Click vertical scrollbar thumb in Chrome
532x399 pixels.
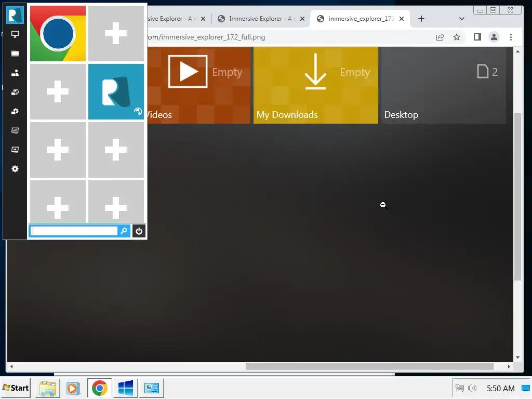point(517,197)
